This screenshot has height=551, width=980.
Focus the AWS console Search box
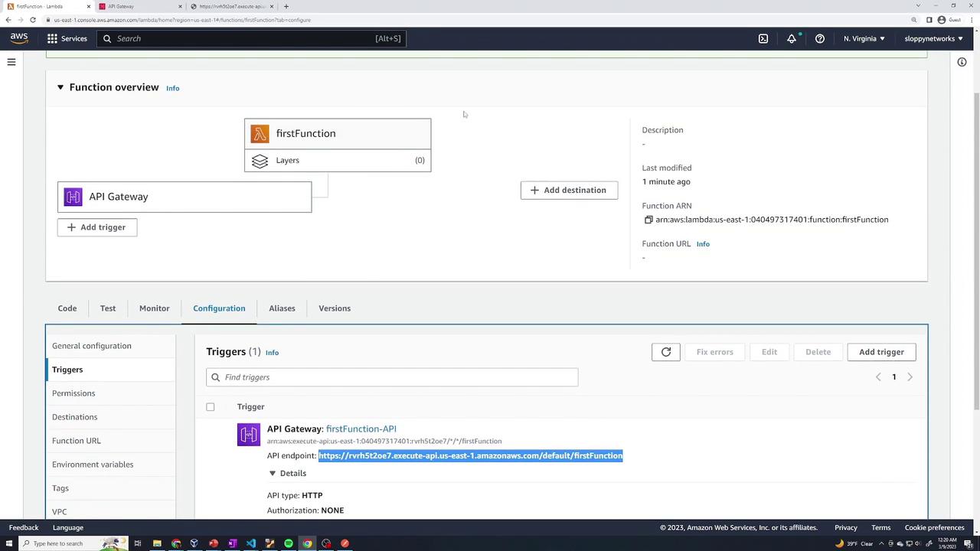(x=251, y=38)
